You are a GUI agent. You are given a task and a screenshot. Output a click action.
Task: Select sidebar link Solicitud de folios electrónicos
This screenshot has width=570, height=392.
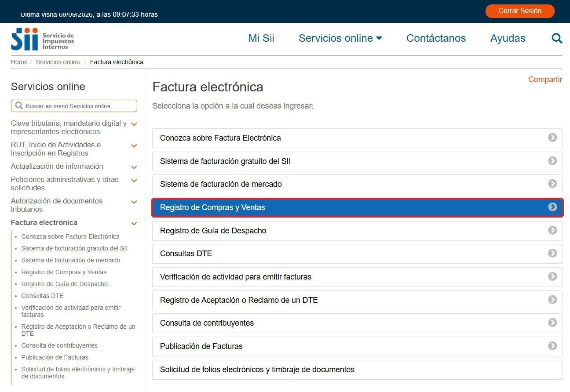[x=78, y=373]
